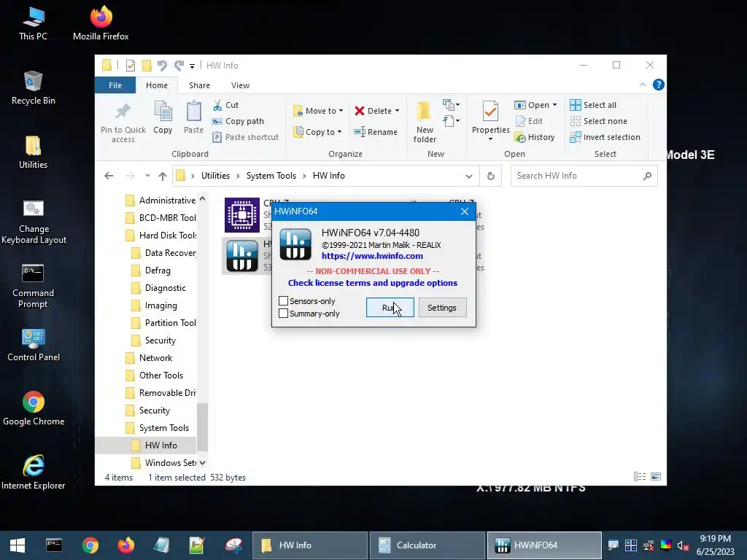Open recent locations dropdown arrow
This screenshot has width=747, height=560.
tap(147, 176)
